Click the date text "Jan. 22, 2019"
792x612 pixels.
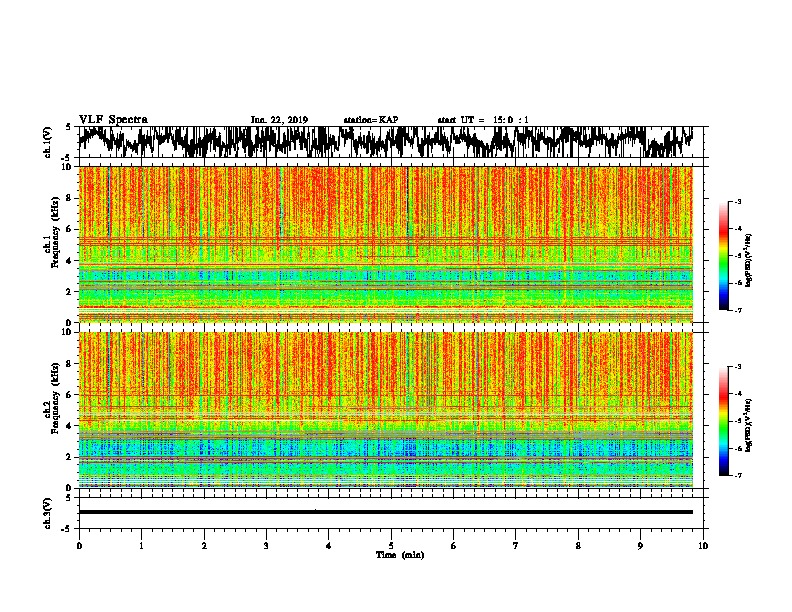coord(279,120)
